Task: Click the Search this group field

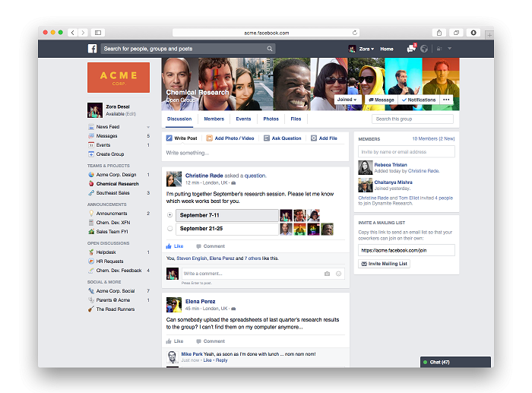Action: [x=412, y=119]
